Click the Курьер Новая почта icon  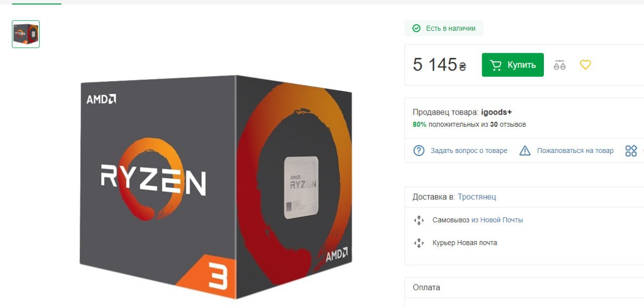(x=419, y=243)
